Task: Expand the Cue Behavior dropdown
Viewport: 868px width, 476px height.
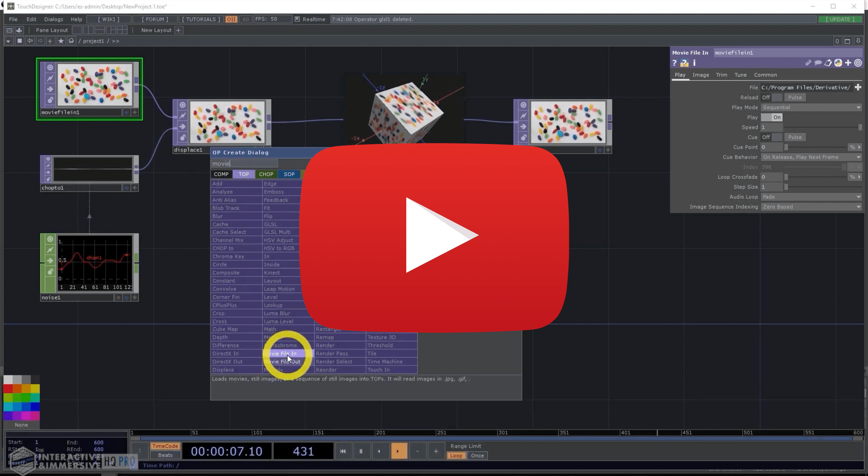Action: tap(811, 157)
